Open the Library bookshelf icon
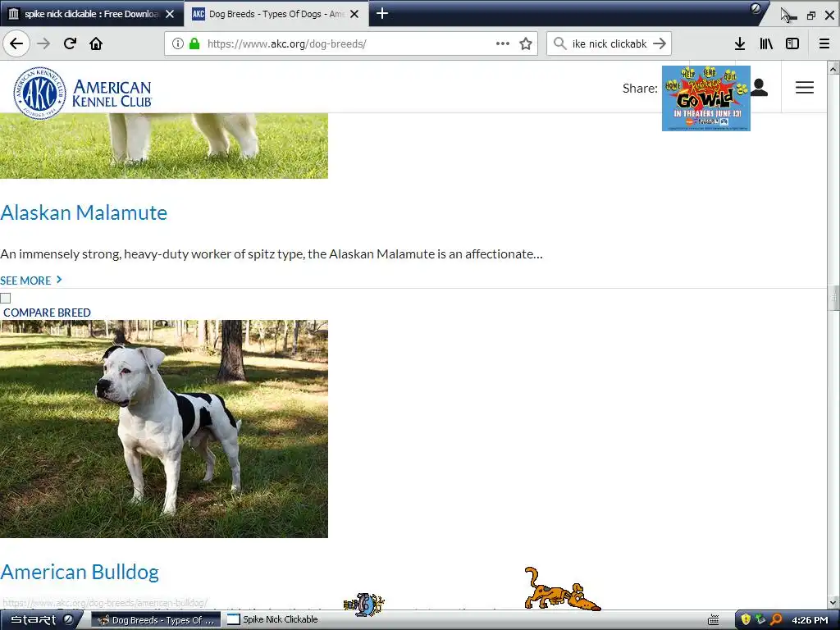 pos(766,43)
